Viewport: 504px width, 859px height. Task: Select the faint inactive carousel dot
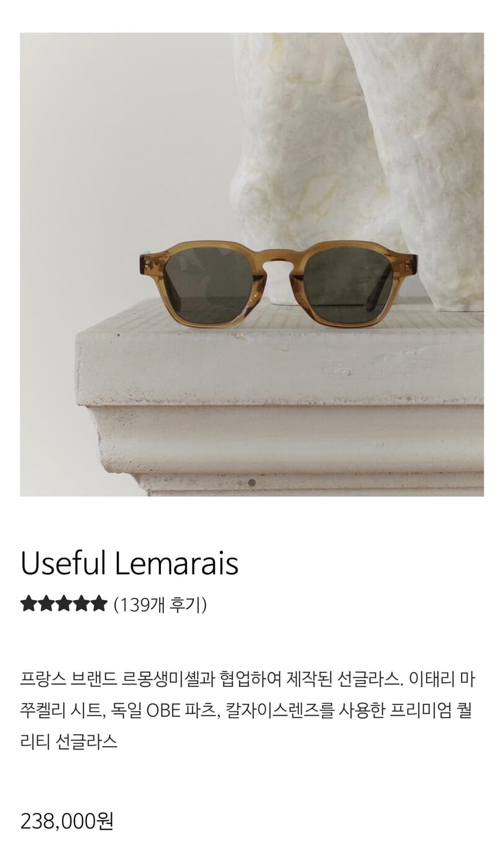coord(241,483)
